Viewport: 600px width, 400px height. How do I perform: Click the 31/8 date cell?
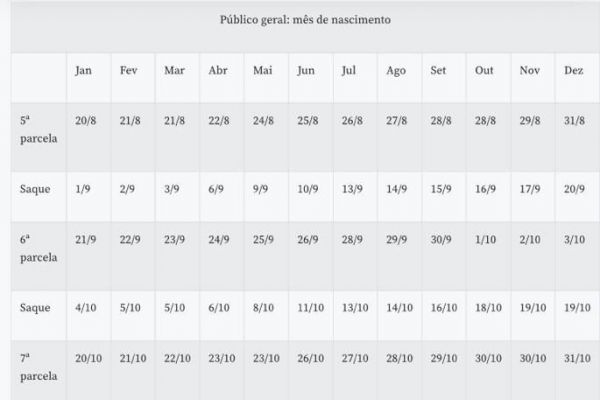point(574,121)
